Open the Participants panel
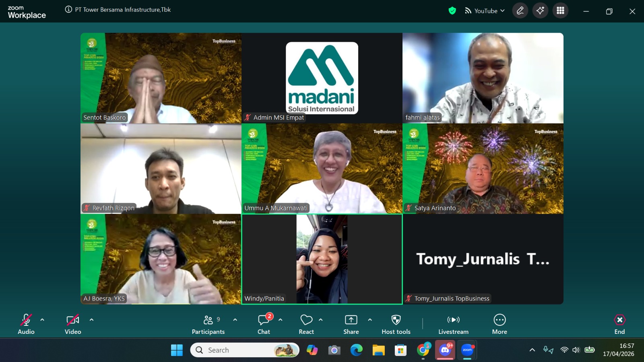 click(208, 324)
